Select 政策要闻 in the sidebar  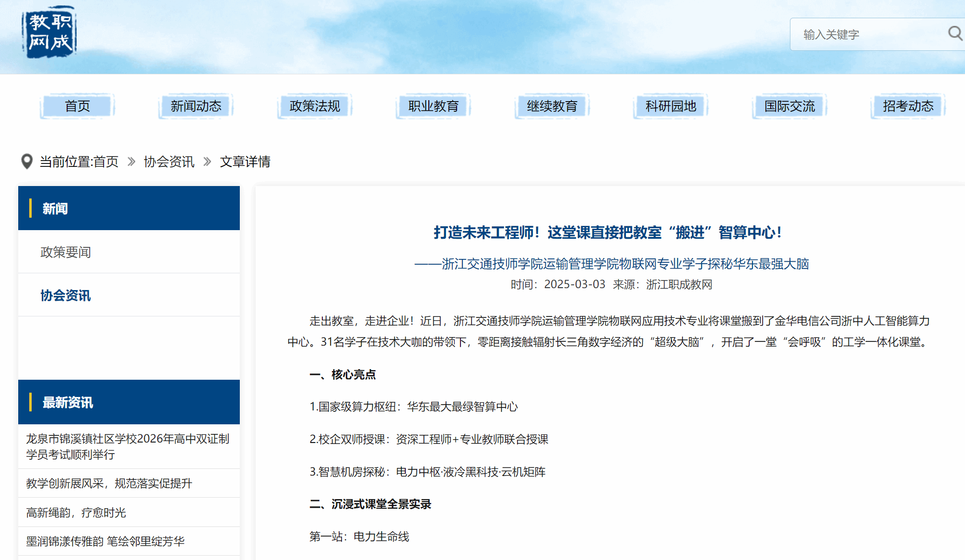click(66, 252)
